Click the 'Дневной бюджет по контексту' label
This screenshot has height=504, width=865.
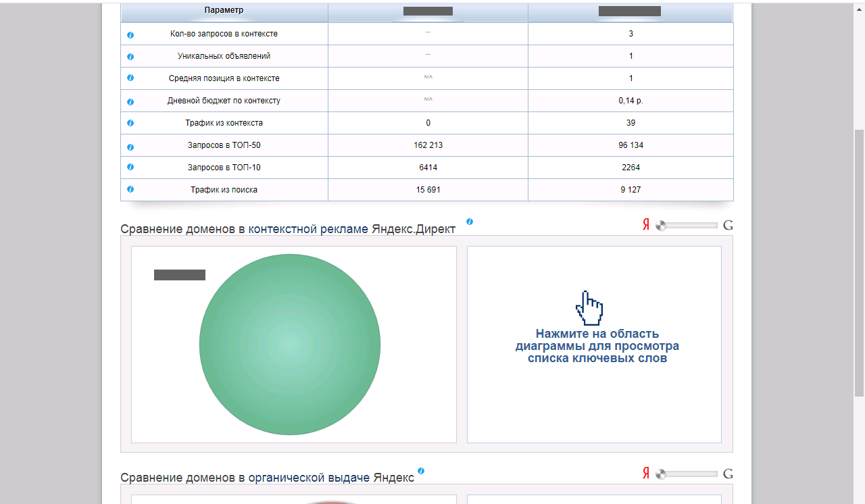coord(224,101)
